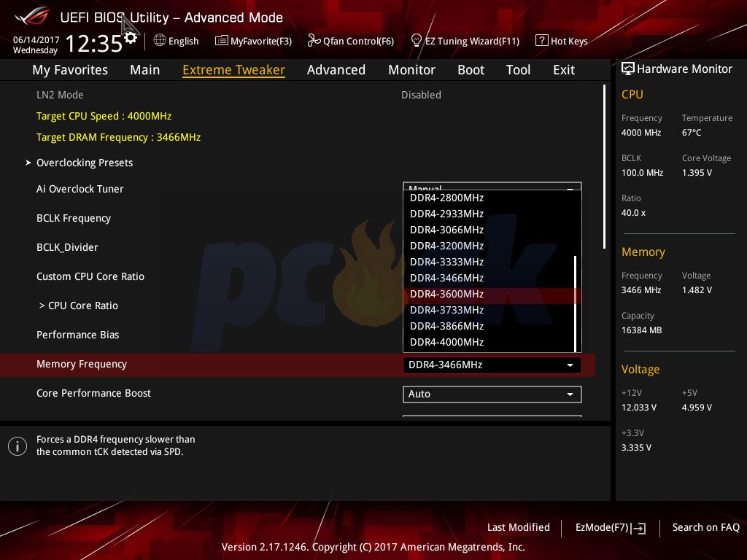Click the ROG logo icon
This screenshot has height=560, width=747.
point(32,17)
